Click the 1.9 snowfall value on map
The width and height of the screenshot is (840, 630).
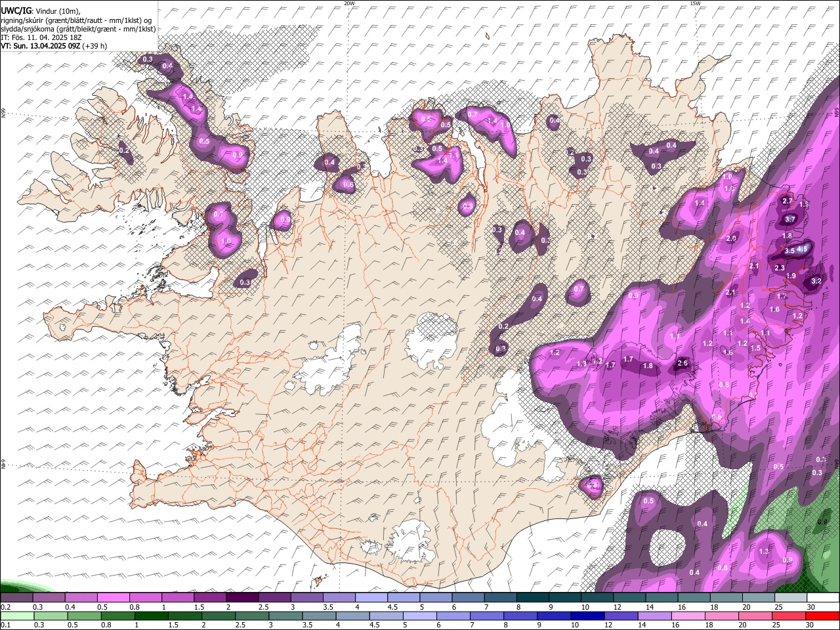(x=791, y=276)
